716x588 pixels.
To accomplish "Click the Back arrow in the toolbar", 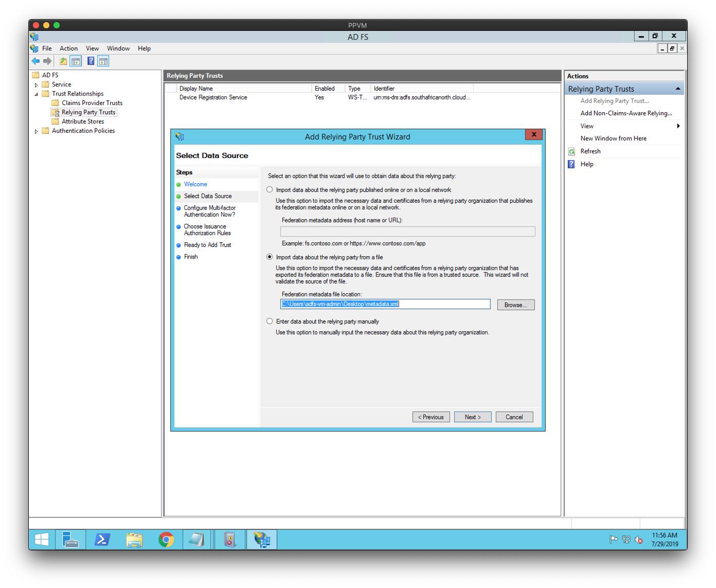I will click(x=35, y=61).
